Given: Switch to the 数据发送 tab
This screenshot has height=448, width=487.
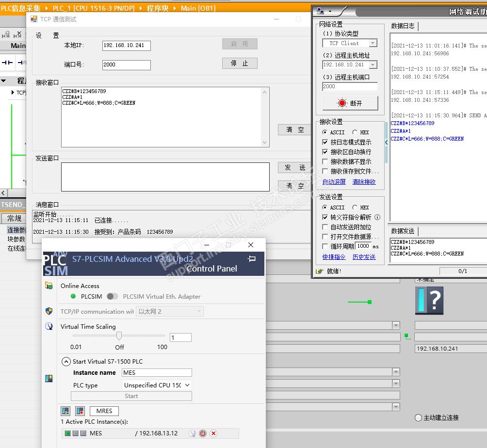Looking at the screenshot, I should tap(403, 231).
